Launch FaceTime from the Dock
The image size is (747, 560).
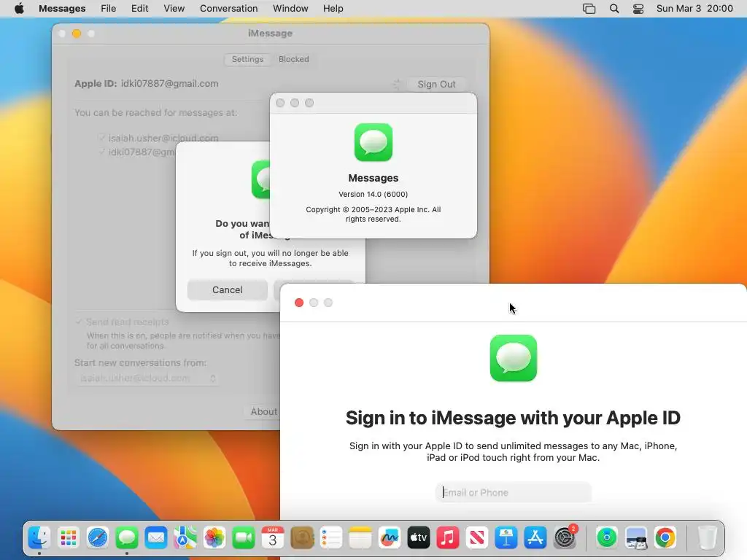244,537
